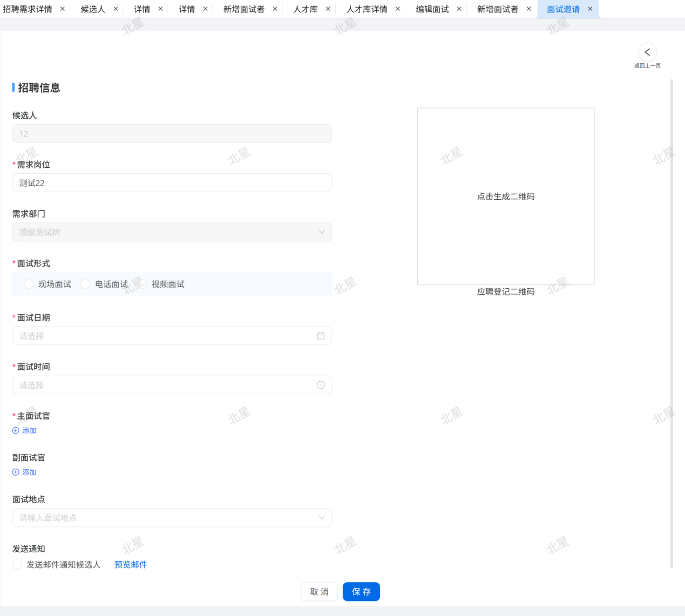
Task: Click plus icon to add deputy interviewer
Action: point(16,472)
